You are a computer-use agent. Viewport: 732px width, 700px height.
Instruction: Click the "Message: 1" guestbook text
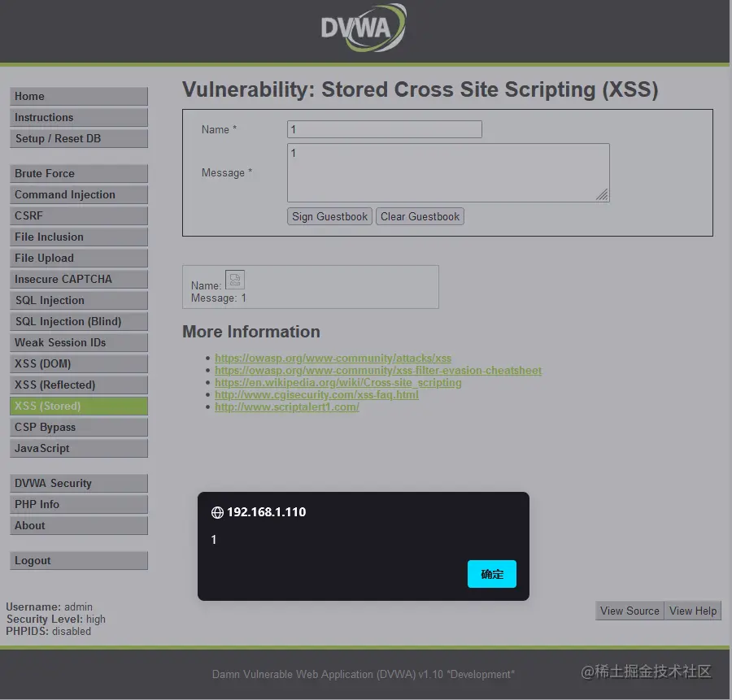219,298
